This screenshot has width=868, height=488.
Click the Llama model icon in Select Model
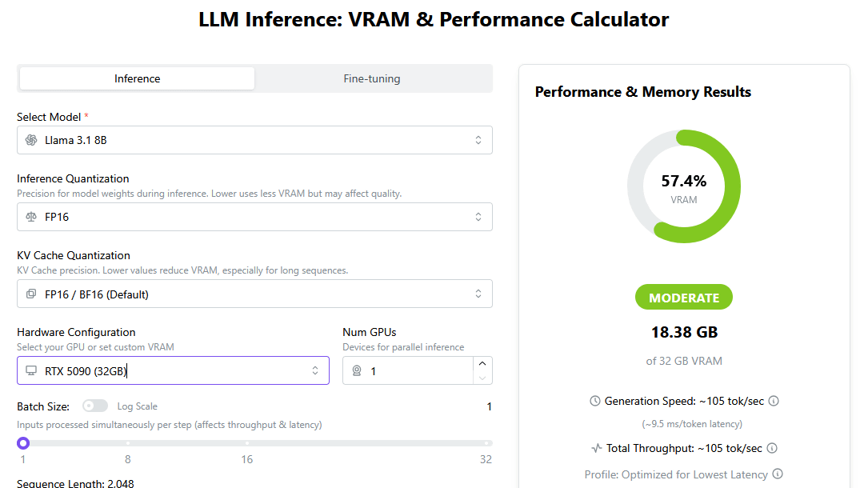tap(31, 140)
